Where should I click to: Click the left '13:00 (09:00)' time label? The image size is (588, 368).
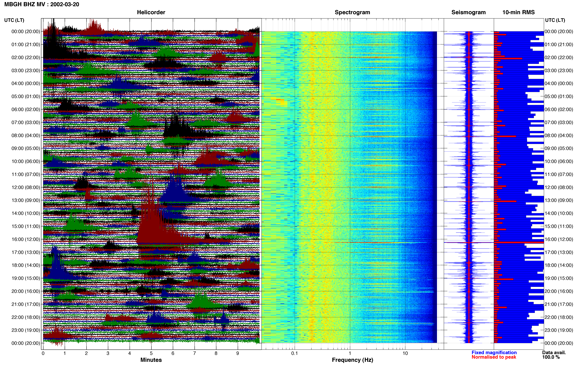(x=26, y=200)
